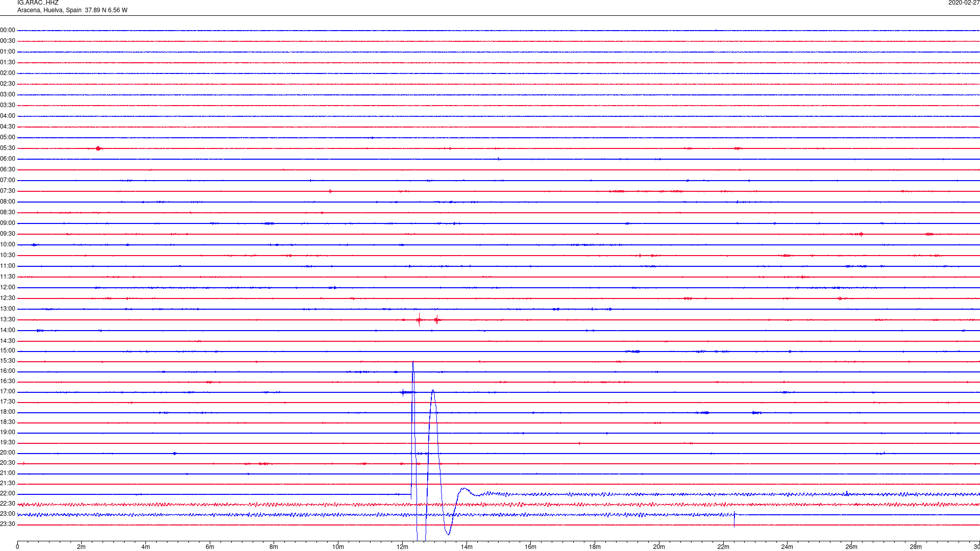
Task: Click the station code IG.ARAC..HHZ
Action: [38, 3]
